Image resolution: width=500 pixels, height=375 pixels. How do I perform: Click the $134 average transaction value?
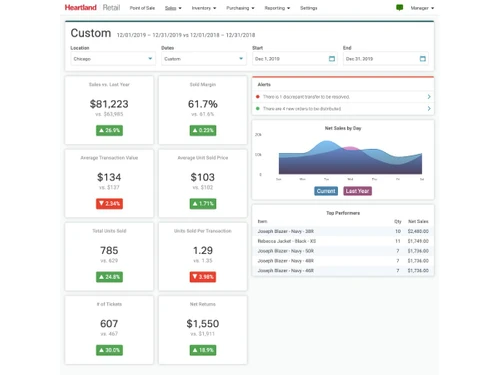tap(109, 177)
